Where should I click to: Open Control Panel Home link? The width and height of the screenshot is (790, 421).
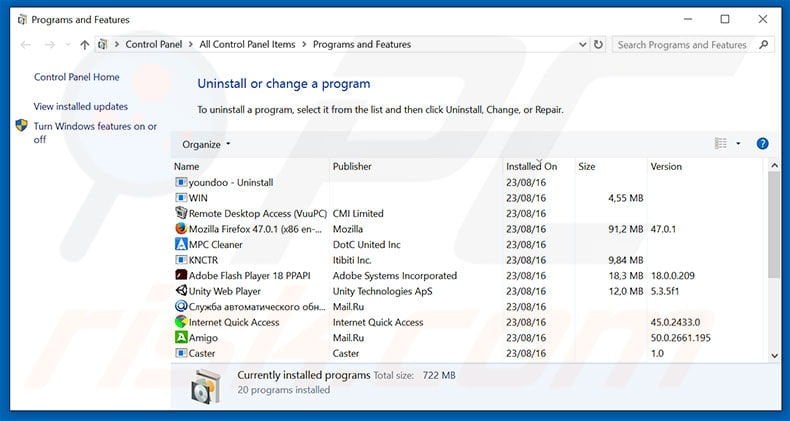click(x=77, y=77)
